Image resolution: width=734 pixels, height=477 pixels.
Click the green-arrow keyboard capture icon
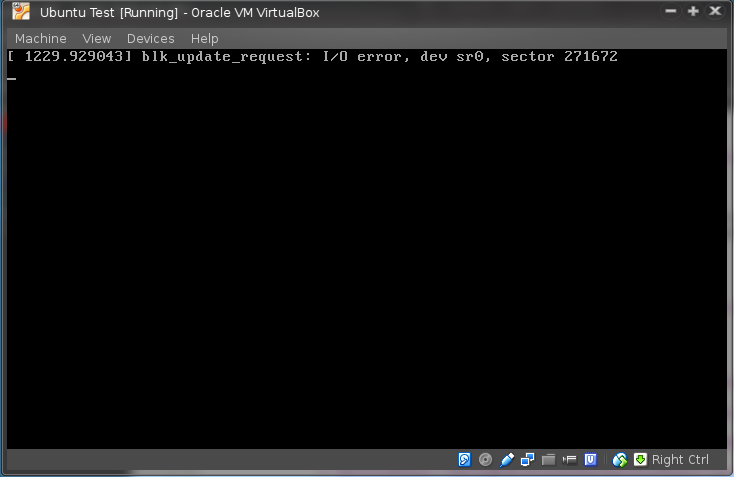[x=640, y=460]
